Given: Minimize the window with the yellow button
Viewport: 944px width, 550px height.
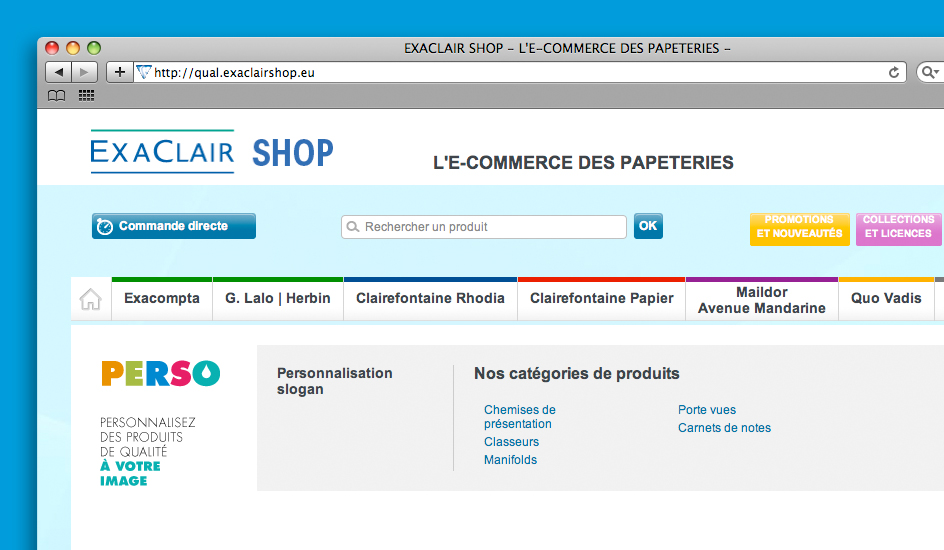Looking at the screenshot, I should tap(73, 48).
